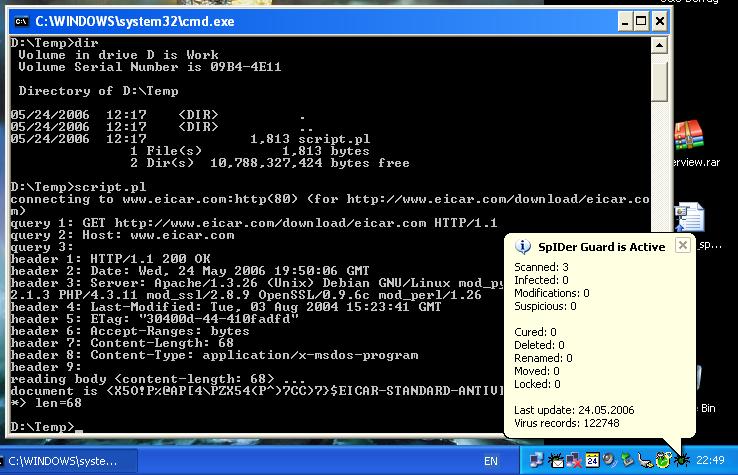Click the "Deleted: 0" line
This screenshot has width=738, height=475.
point(539,345)
